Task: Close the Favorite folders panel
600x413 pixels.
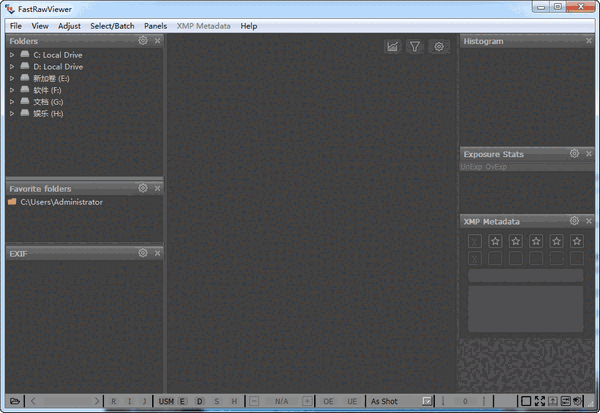Action: tap(157, 188)
